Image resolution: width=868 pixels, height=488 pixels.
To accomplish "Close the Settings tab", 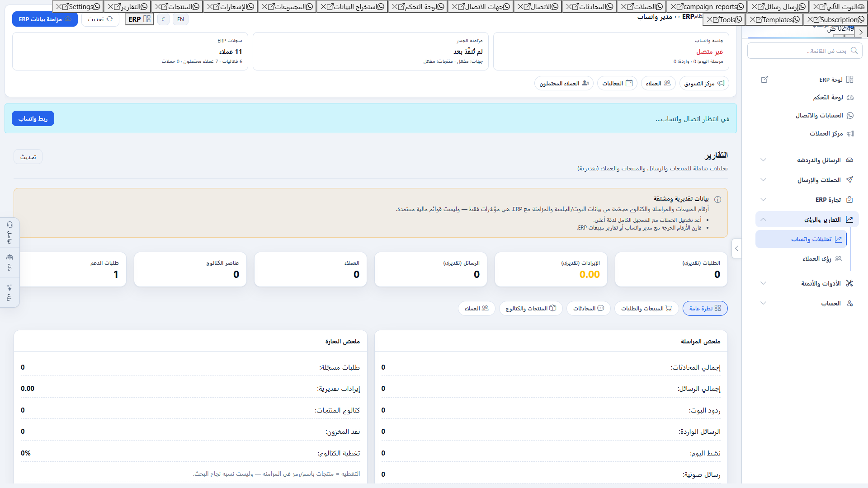I will (59, 7).
